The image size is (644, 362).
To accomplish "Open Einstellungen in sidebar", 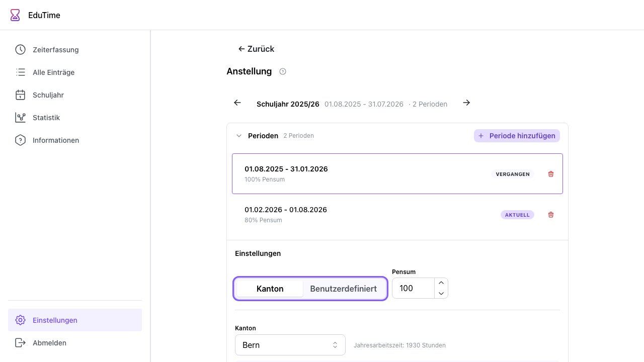I will coord(75,320).
